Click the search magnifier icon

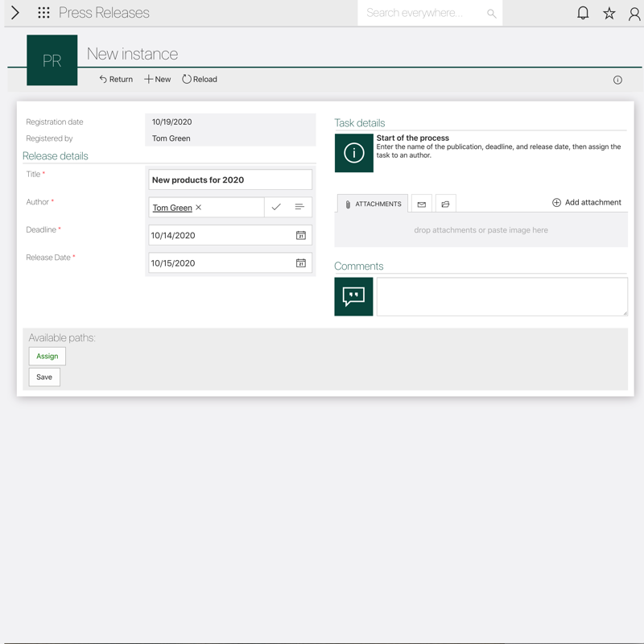tap(491, 14)
